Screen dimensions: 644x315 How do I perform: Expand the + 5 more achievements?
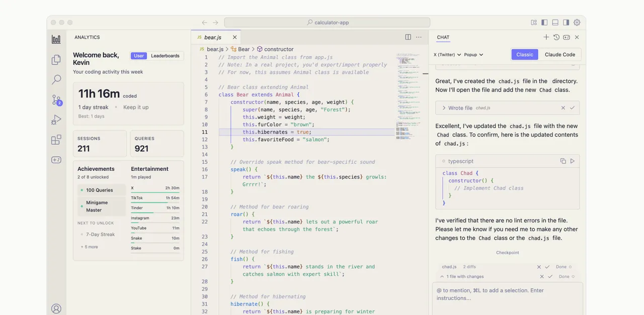click(x=90, y=247)
